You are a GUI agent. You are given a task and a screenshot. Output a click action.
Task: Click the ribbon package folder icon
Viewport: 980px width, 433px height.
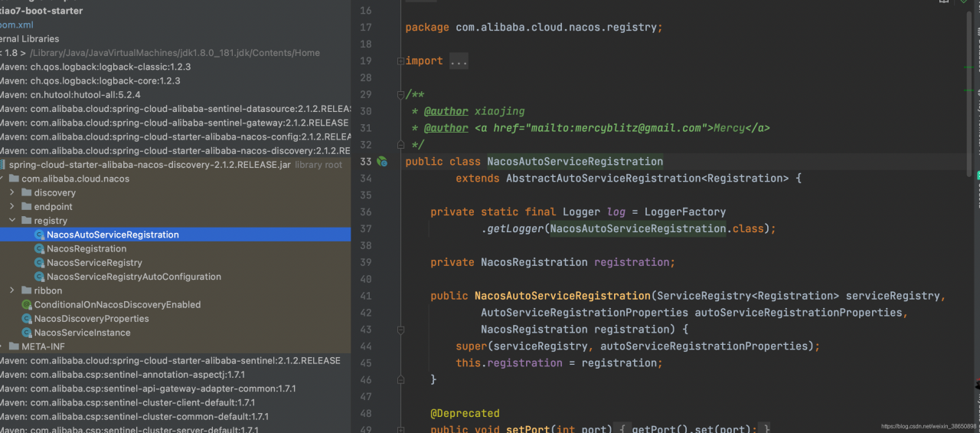(26, 290)
